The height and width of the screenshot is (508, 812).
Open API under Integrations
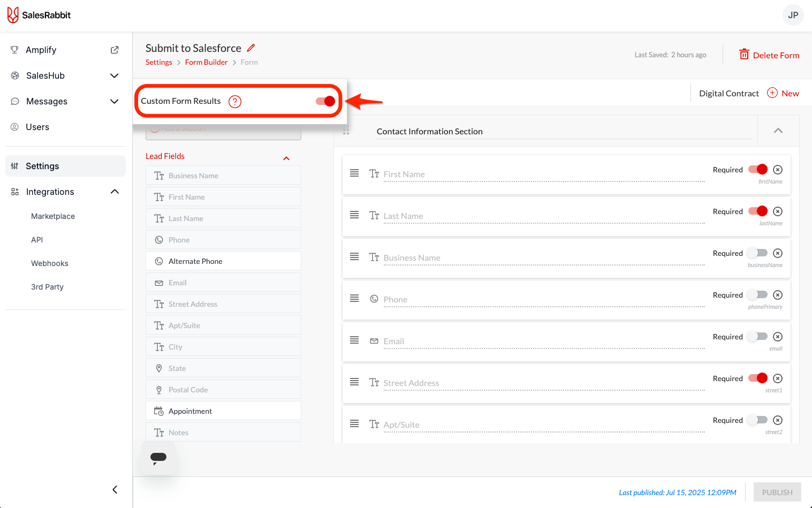[37, 240]
